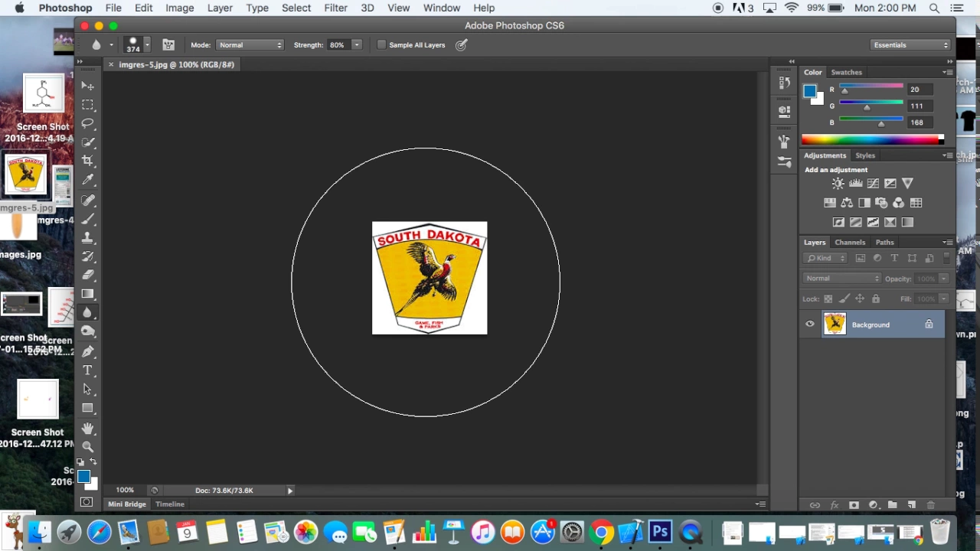Open the Image menu
Viewport: 980px width, 551px height.
[180, 8]
